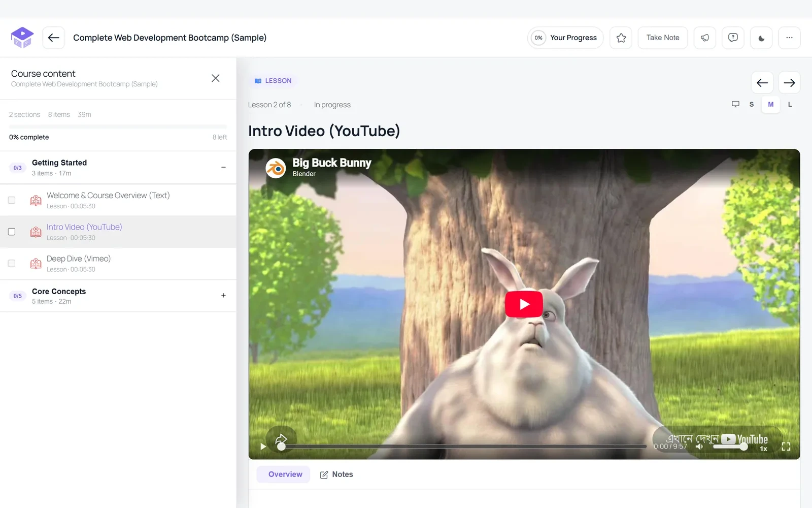
Task: Click the 0% complete course progress bar
Action: 118,126
